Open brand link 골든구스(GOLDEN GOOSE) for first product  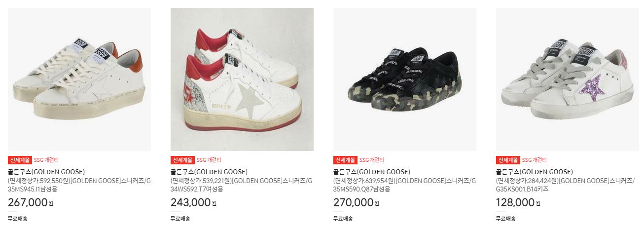(46, 172)
